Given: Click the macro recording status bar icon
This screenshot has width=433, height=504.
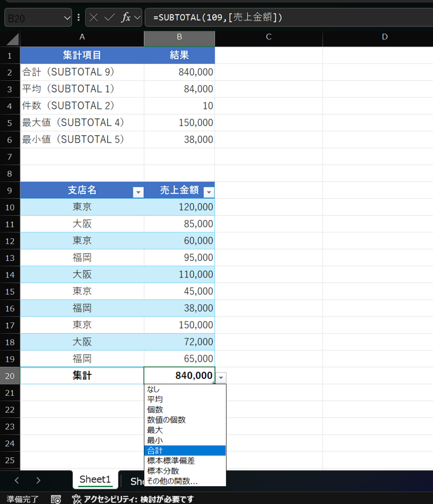Looking at the screenshot, I should (x=56, y=499).
